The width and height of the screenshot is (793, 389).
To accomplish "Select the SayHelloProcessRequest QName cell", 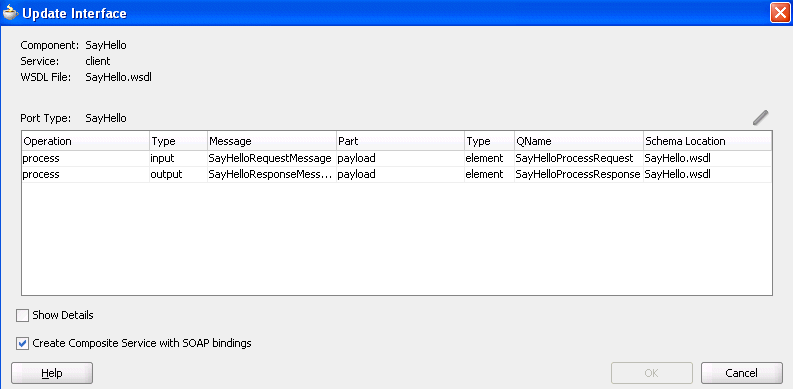I will pyautogui.click(x=579, y=158).
